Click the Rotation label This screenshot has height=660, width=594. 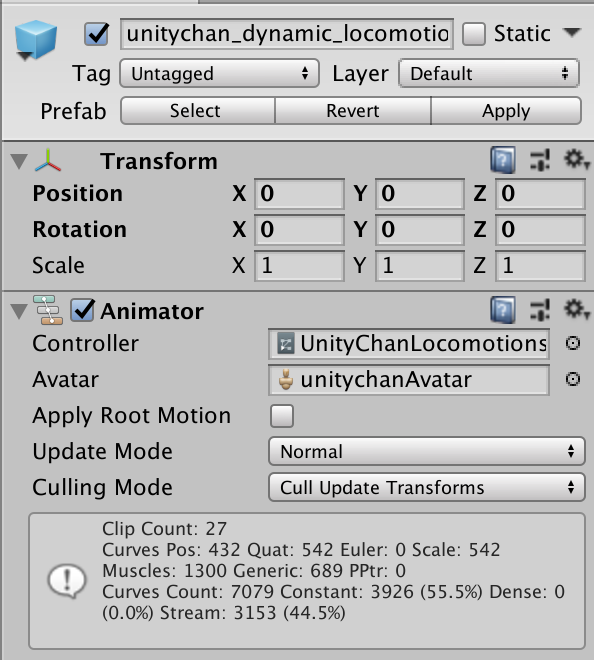pos(80,229)
